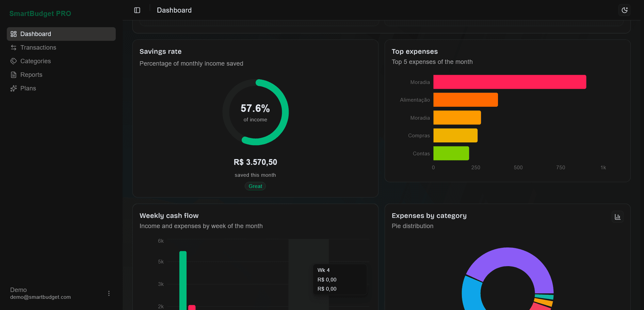Toggle the sidebar panel icon
Image resolution: width=644 pixels, height=310 pixels.
pos(137,10)
